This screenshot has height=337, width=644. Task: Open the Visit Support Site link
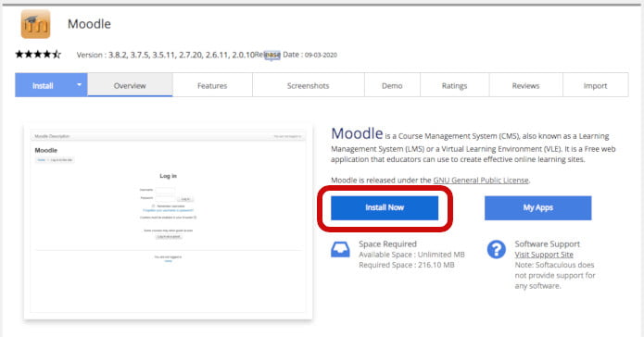click(544, 255)
